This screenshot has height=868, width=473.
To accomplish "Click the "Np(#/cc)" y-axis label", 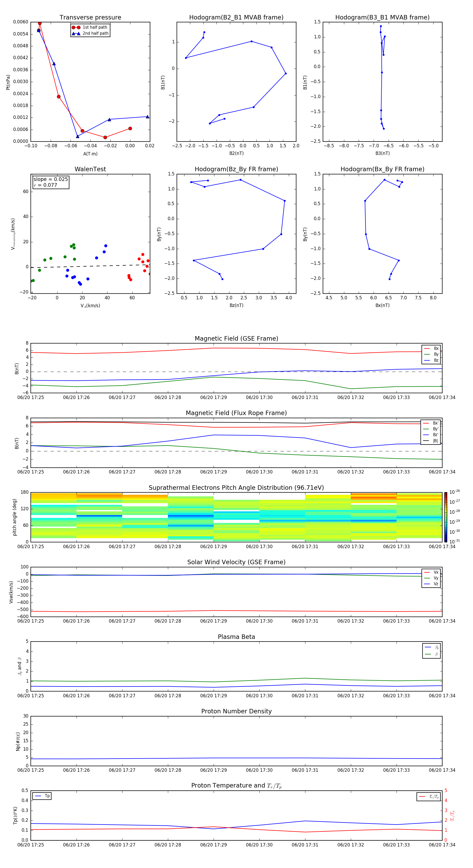I will tap(18, 741).
